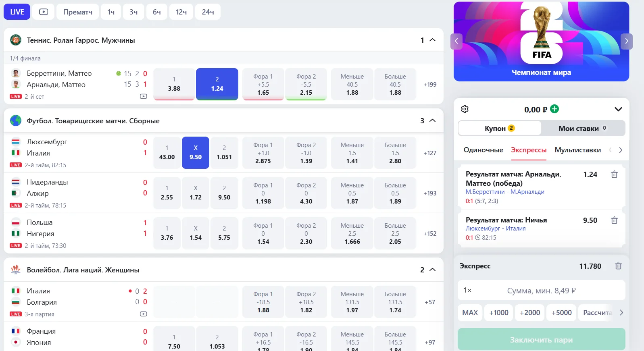Viewport: 644px width, 351px height.
Task: Toggle handicap 1 −18.5 at 1.88
Action: point(263,302)
